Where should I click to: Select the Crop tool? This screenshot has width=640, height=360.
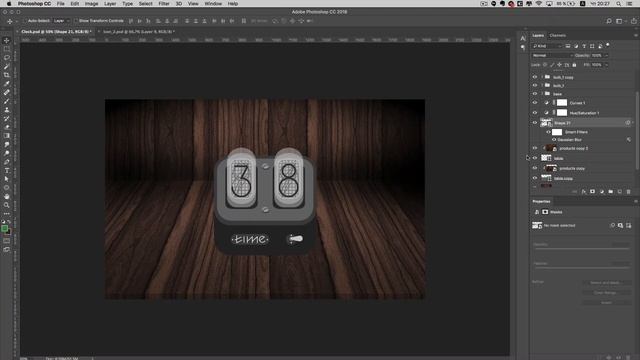click(7, 75)
